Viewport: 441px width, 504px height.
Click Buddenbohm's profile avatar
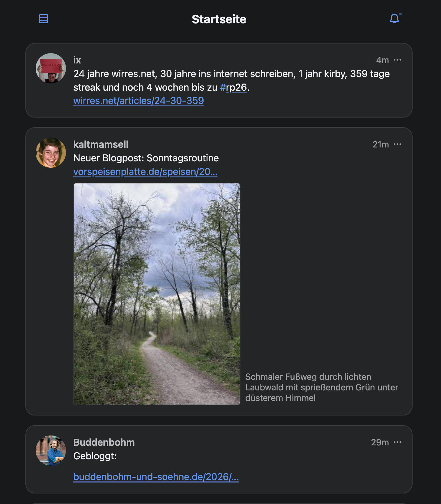pos(51,450)
